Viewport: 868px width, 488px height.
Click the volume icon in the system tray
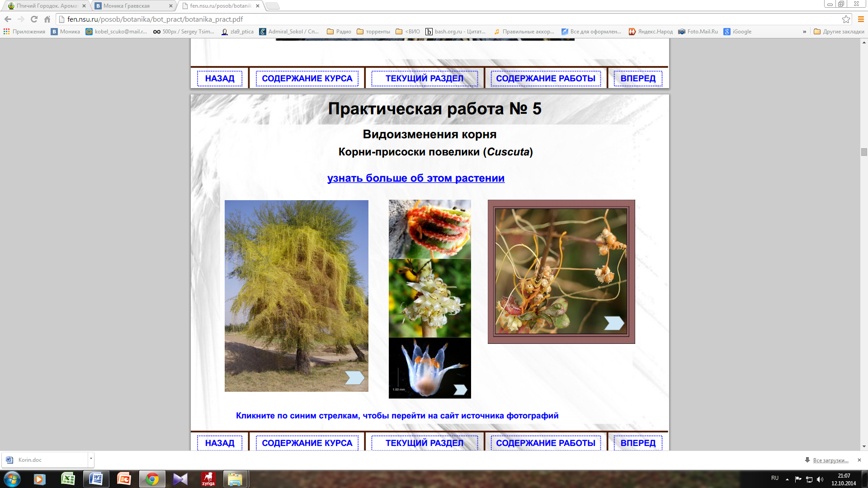820,479
